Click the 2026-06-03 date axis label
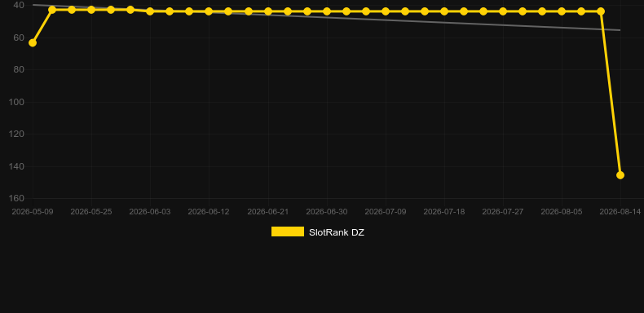The height and width of the screenshot is (313, 644). (150, 212)
